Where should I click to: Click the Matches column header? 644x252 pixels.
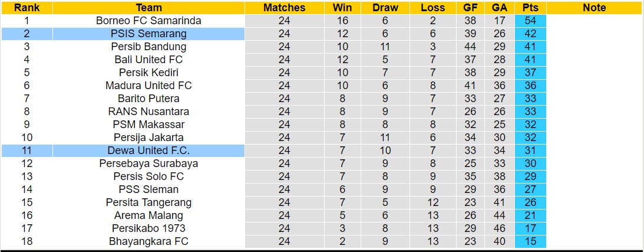[284, 8]
